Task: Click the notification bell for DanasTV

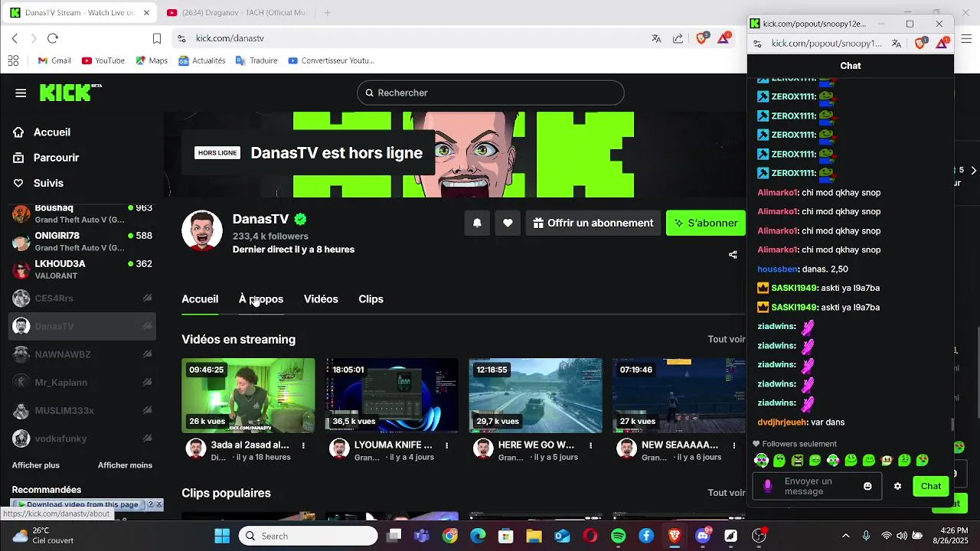Action: click(477, 223)
